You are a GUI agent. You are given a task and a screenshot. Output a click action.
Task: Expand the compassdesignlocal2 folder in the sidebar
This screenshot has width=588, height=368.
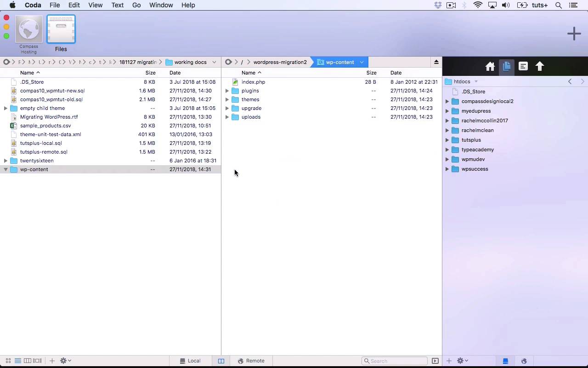[447, 101]
